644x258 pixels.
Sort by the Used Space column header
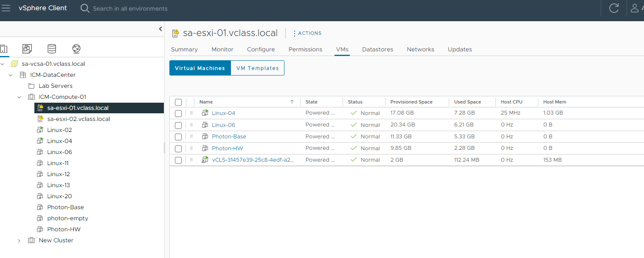467,102
